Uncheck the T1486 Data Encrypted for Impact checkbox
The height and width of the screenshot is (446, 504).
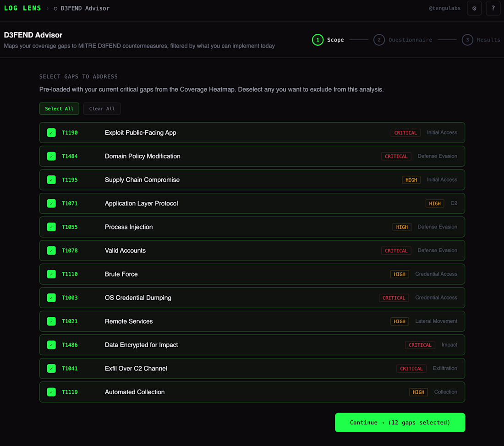(x=51, y=345)
